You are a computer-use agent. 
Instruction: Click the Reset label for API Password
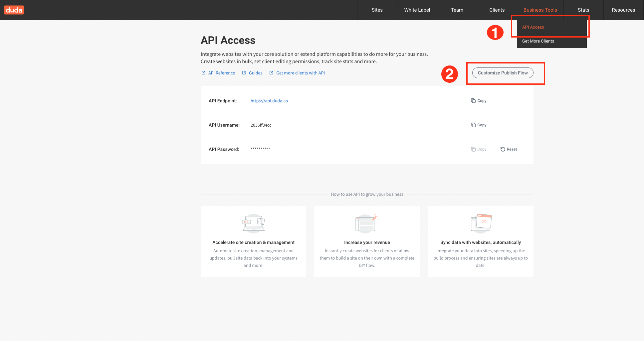tap(512, 149)
